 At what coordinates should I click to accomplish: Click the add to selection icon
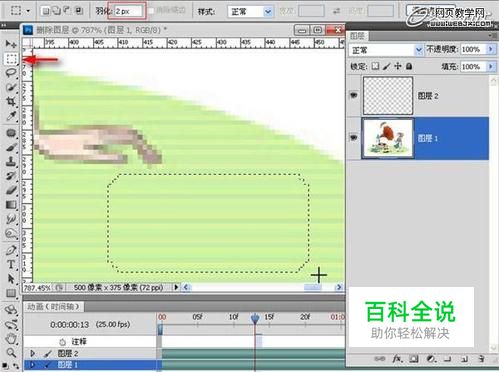(57, 11)
